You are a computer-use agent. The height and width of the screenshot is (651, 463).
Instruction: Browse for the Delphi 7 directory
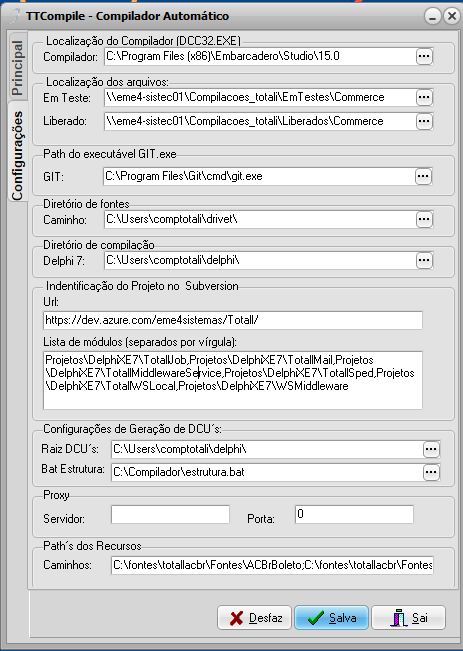[x=424, y=260]
